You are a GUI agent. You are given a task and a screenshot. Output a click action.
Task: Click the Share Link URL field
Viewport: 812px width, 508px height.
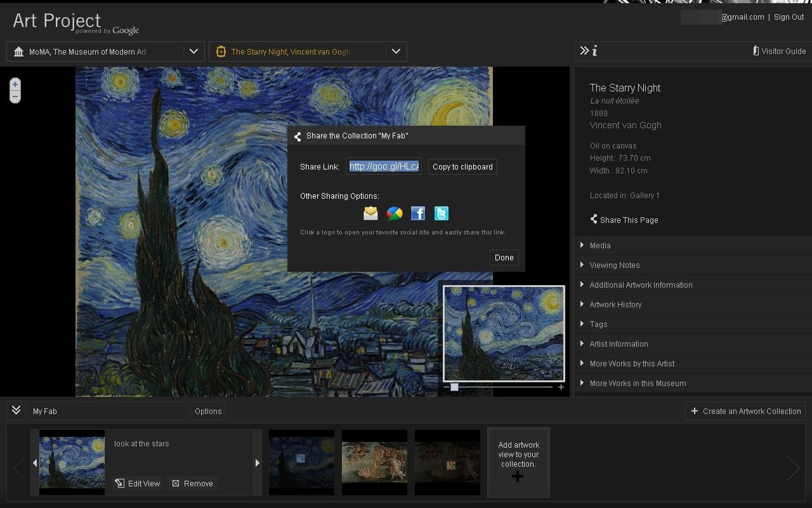[x=384, y=166]
